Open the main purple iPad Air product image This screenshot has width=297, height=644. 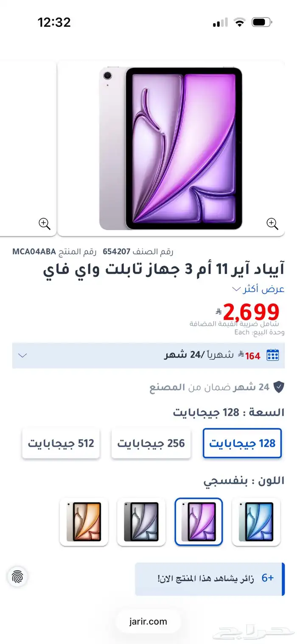coord(171,148)
